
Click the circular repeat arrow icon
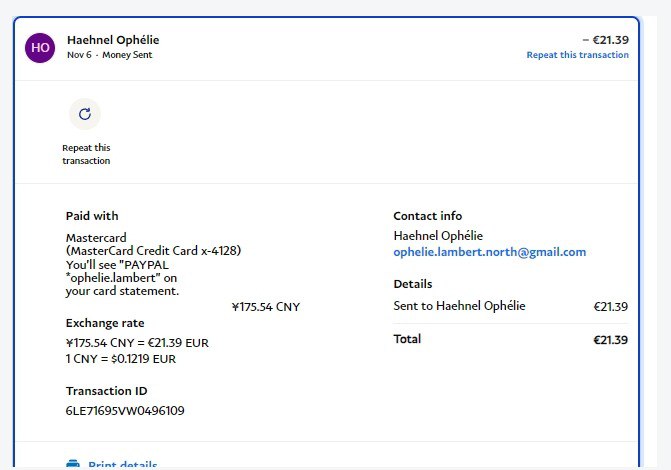[85, 114]
